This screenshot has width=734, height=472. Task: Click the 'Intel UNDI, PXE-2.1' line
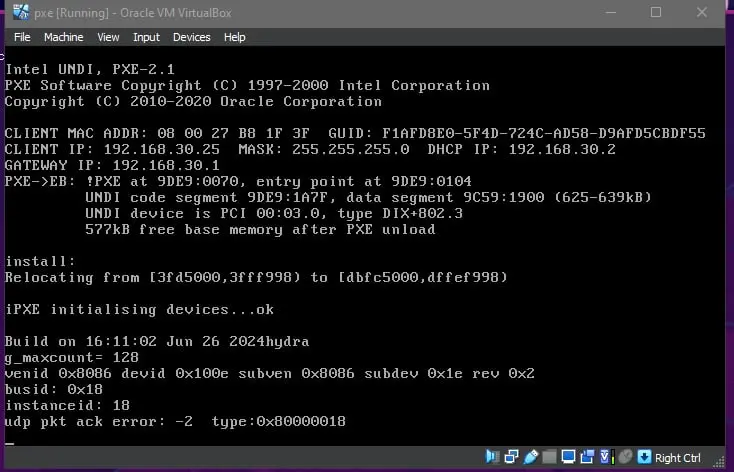click(x=90, y=69)
